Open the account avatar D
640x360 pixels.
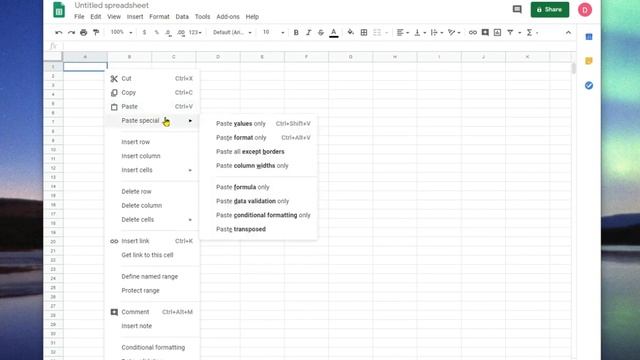pyautogui.click(x=584, y=10)
